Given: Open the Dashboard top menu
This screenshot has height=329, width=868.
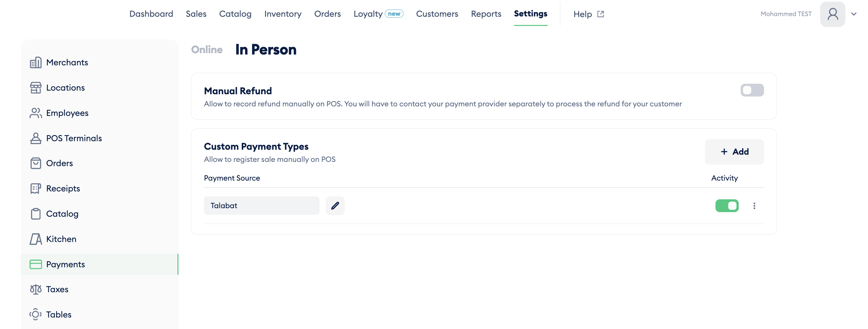Looking at the screenshot, I should (151, 14).
